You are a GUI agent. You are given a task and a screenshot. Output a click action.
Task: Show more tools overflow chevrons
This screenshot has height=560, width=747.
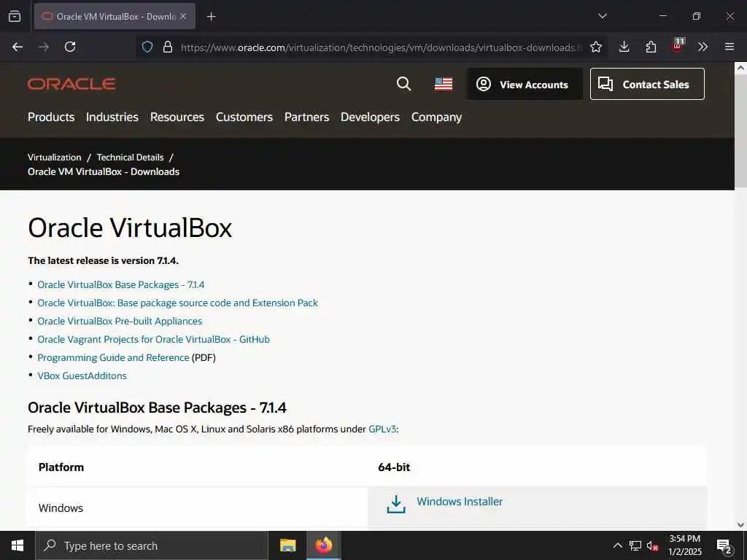click(703, 47)
